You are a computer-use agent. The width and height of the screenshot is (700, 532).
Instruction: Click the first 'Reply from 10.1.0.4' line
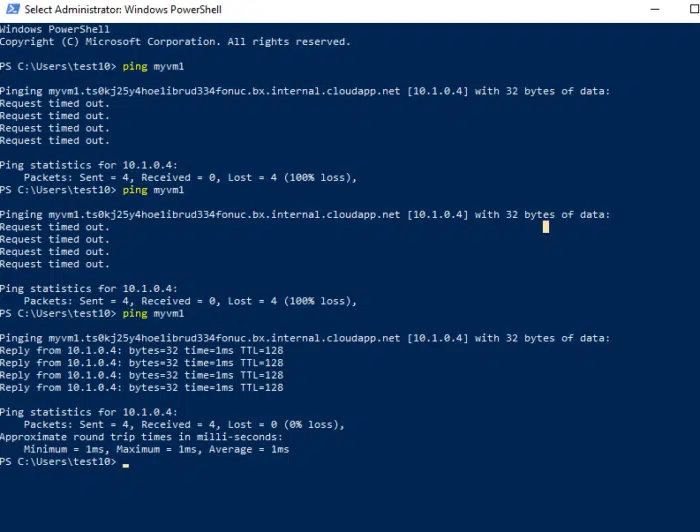pos(141,350)
